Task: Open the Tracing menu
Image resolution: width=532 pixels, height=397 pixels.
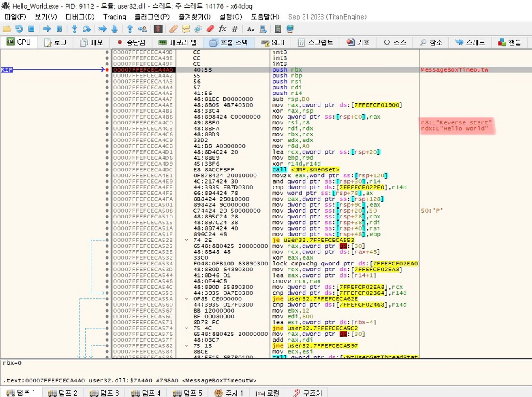Action: tap(115, 17)
